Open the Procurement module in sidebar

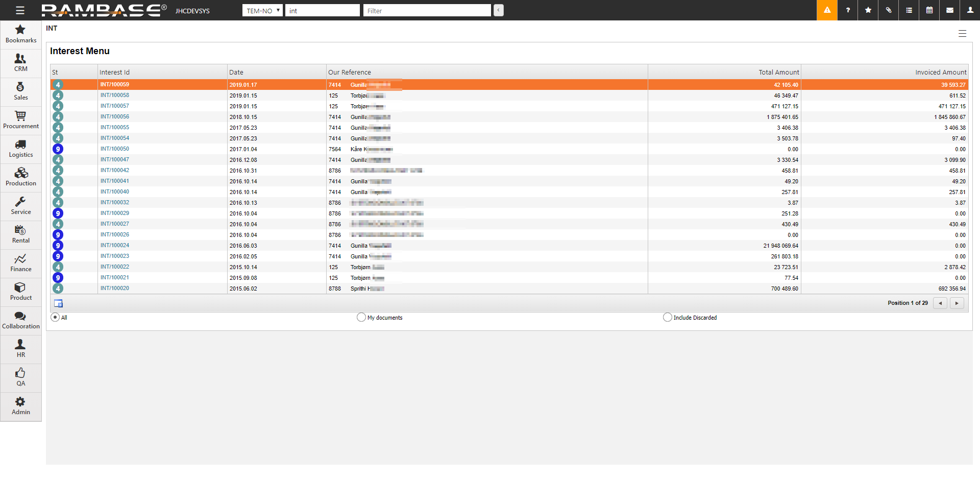click(21, 120)
